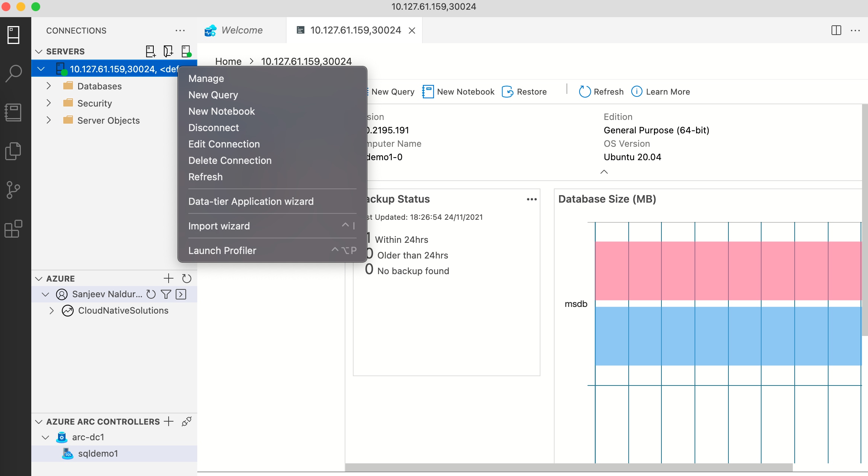Open Backup Status widget options ellipsis
This screenshot has height=476, width=868.
[x=532, y=199]
